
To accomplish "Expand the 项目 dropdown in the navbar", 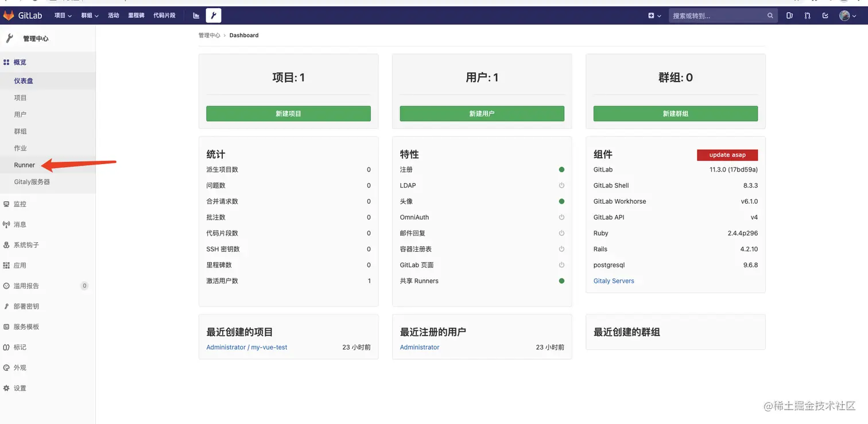I will tap(63, 15).
